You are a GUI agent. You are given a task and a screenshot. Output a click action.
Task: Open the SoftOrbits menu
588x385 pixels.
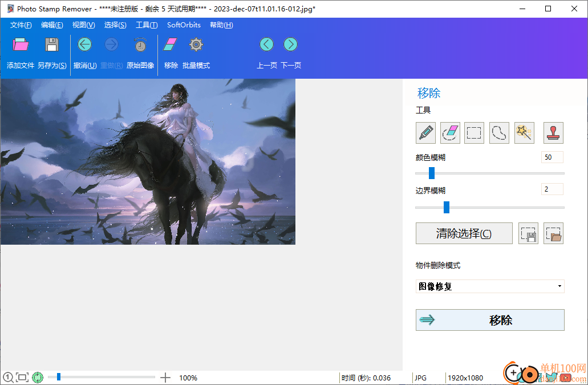point(184,25)
